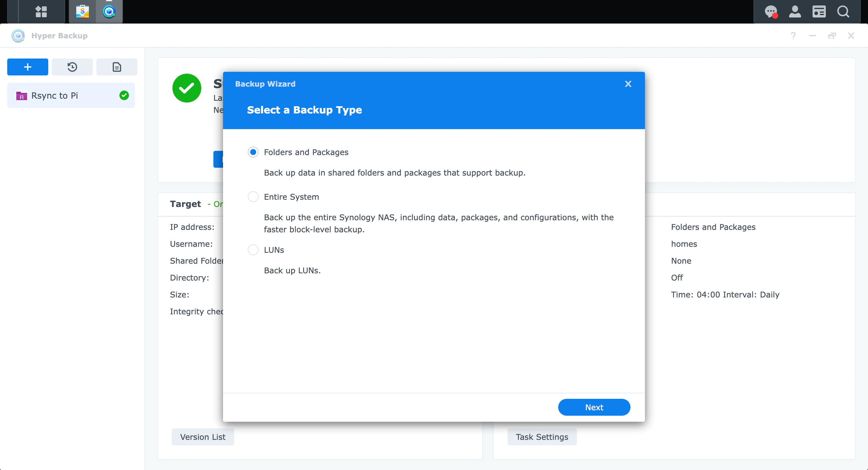The height and width of the screenshot is (470, 868).
Task: Click the desktop grid icon in taskbar
Action: [42, 11]
